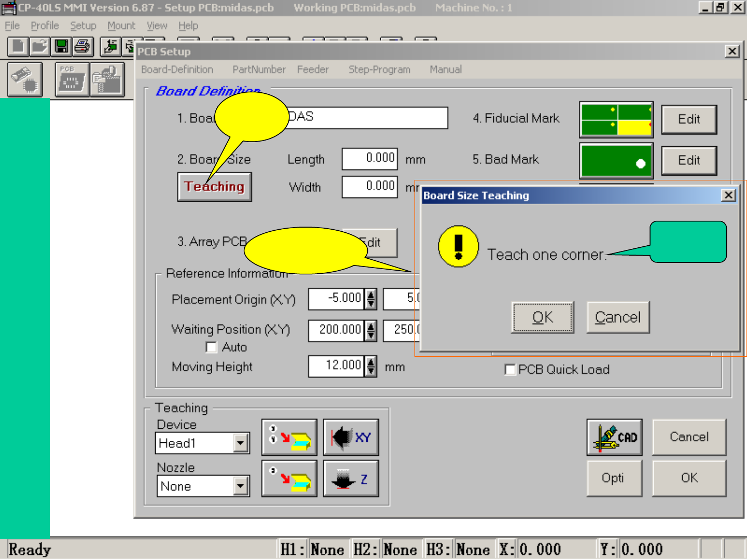Click the Opti button
The height and width of the screenshot is (560, 747).
(614, 478)
